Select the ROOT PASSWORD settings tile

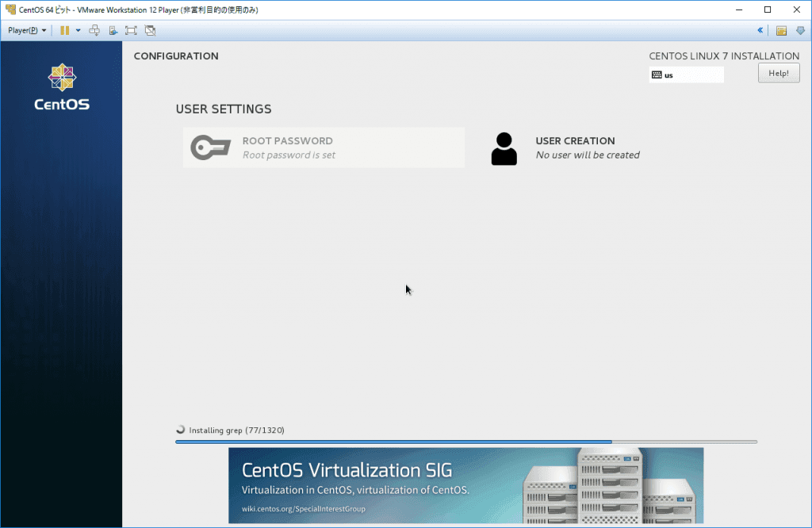click(x=324, y=147)
